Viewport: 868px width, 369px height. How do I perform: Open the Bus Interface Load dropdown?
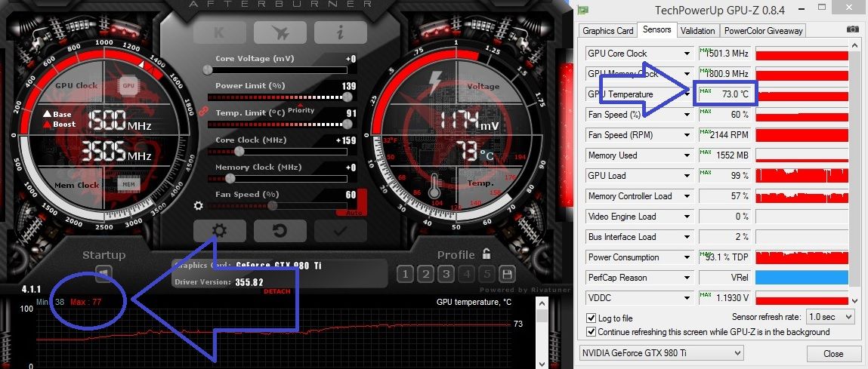[x=687, y=237]
